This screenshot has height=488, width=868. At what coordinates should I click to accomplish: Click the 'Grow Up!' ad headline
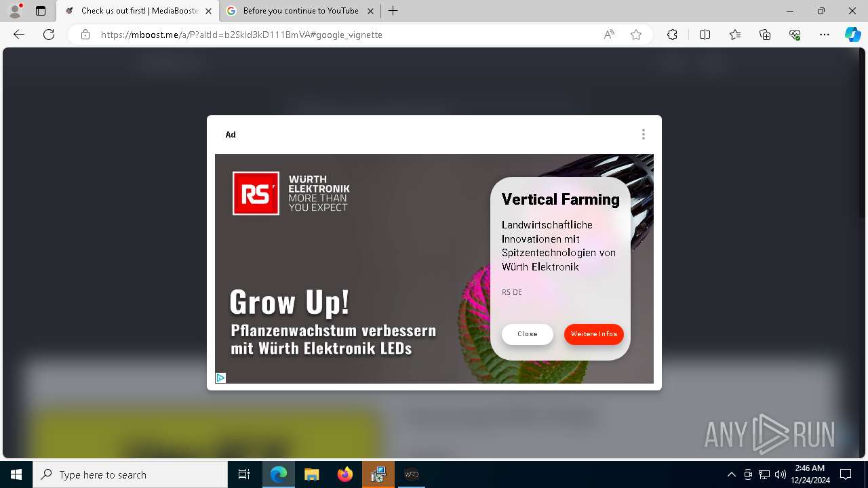pyautogui.click(x=290, y=302)
